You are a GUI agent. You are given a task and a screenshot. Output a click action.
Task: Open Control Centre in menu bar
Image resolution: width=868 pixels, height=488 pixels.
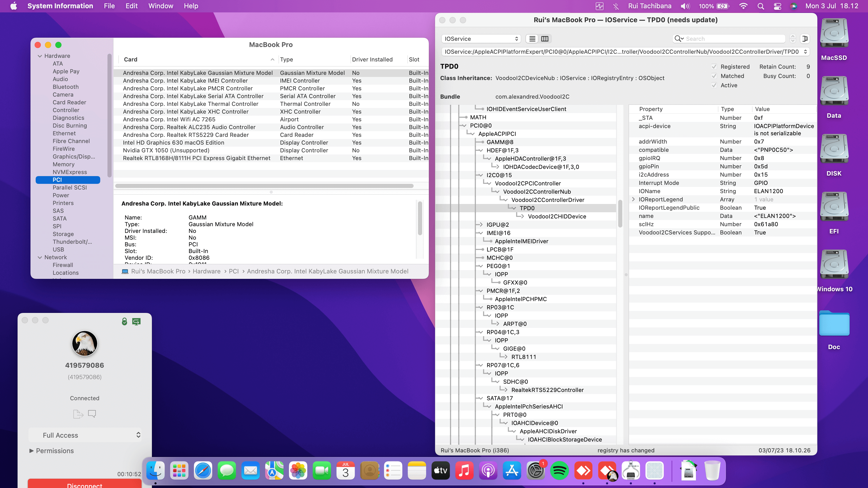coord(777,6)
